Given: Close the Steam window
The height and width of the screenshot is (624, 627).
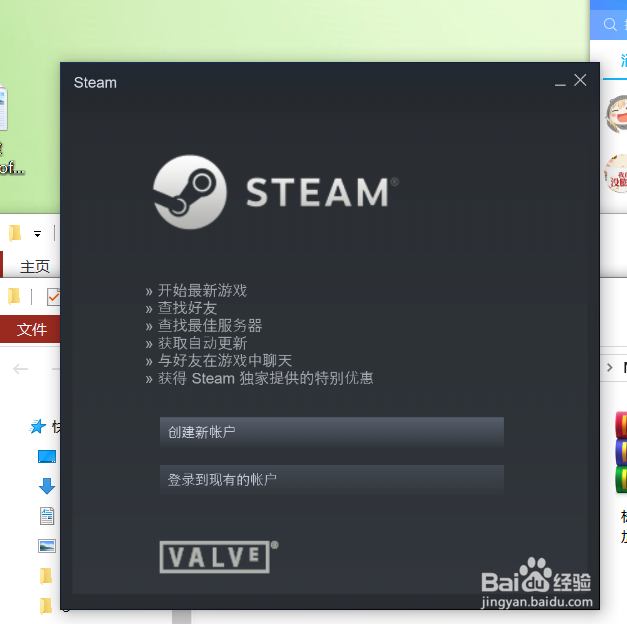Looking at the screenshot, I should 580,80.
